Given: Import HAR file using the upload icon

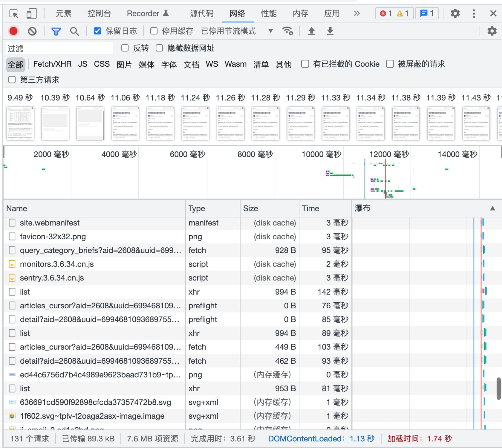Looking at the screenshot, I should [x=311, y=31].
